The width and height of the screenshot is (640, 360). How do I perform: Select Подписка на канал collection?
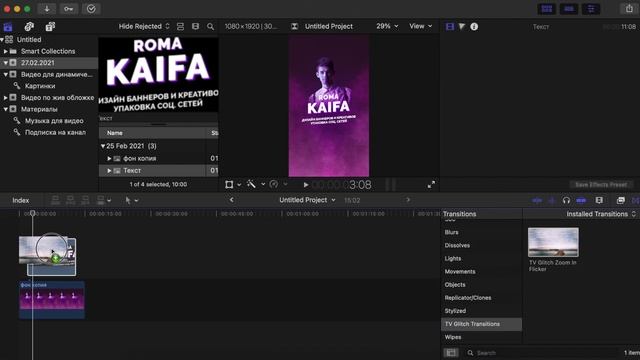pos(55,132)
